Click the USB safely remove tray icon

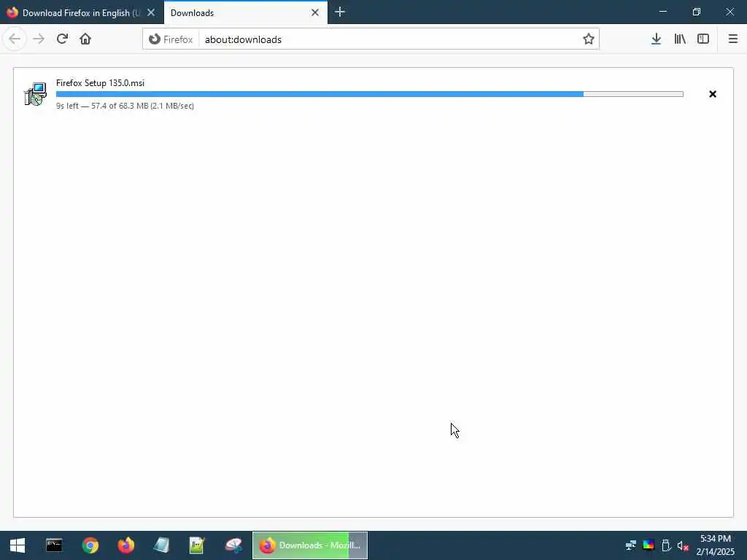[666, 545]
